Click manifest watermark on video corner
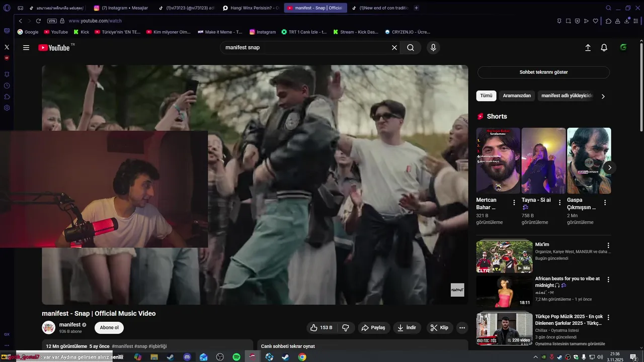The height and width of the screenshot is (362, 644). coord(457,290)
